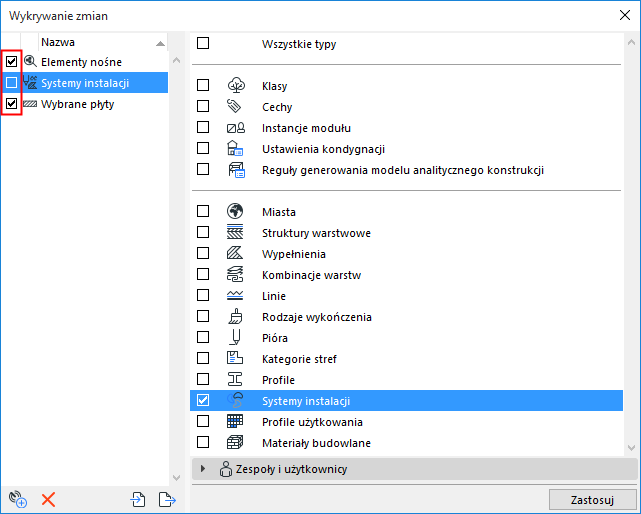Check the Miasta checkbox
This screenshot has height=514, width=641.
[x=203, y=211]
